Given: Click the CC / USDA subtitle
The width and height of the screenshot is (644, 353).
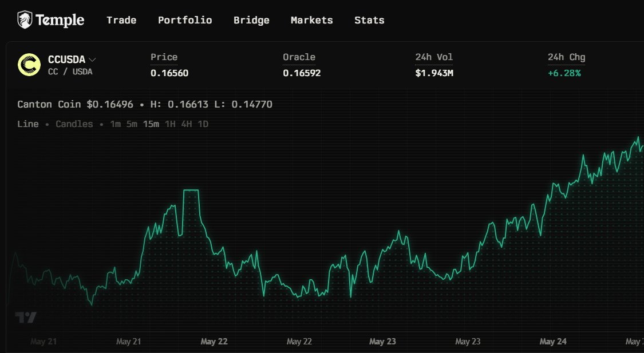Looking at the screenshot, I should tap(70, 72).
